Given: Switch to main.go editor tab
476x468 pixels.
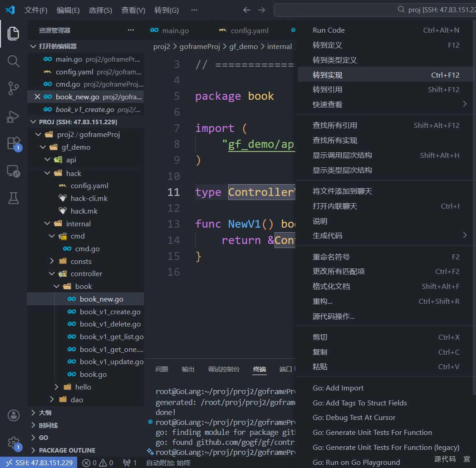Looking at the screenshot, I should (178, 30).
